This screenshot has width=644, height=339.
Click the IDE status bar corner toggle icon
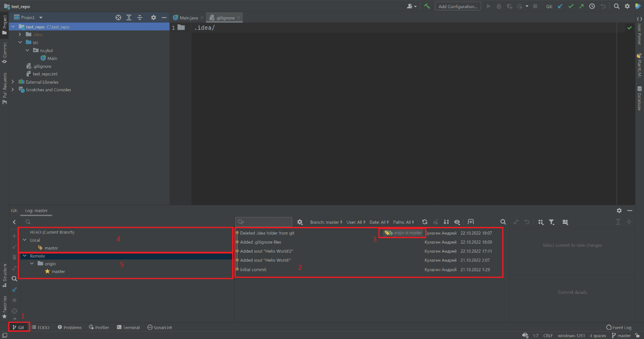point(4,335)
